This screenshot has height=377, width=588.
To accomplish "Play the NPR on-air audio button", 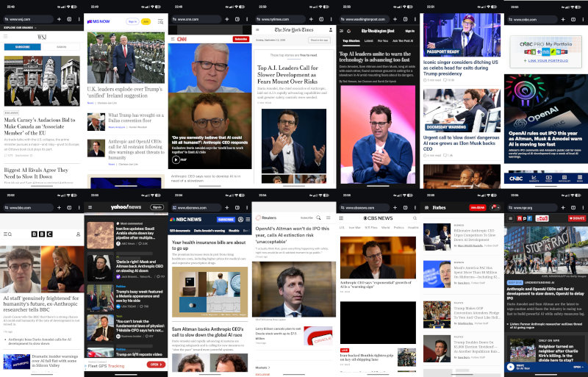I will point(510,367).
